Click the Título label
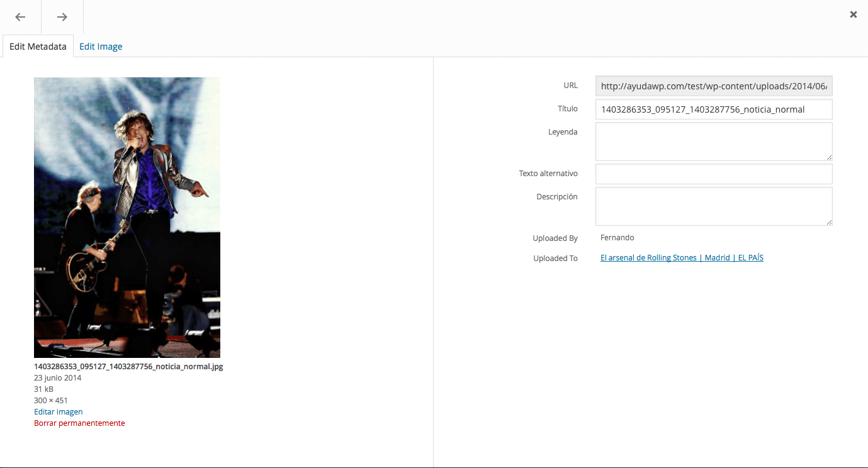The image size is (868, 468). pyautogui.click(x=567, y=109)
